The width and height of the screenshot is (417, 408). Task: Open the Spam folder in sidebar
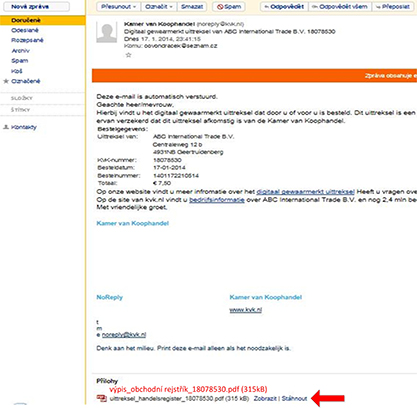[x=20, y=61]
